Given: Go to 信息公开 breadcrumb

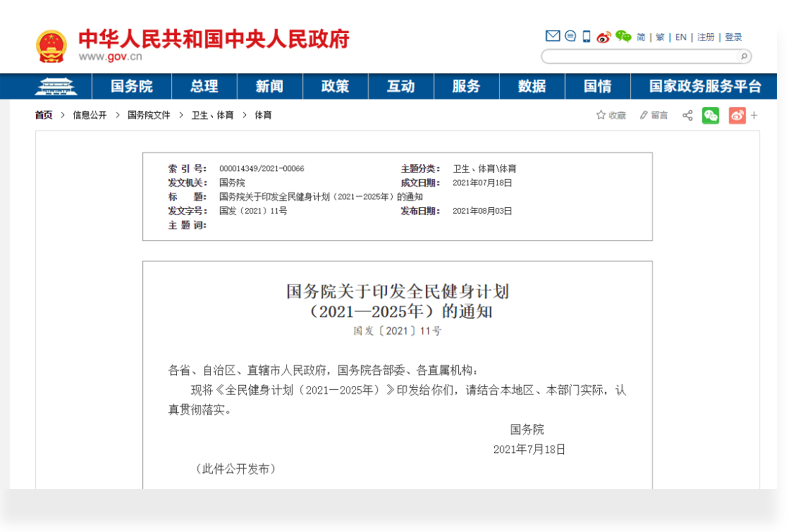Looking at the screenshot, I should [x=90, y=115].
